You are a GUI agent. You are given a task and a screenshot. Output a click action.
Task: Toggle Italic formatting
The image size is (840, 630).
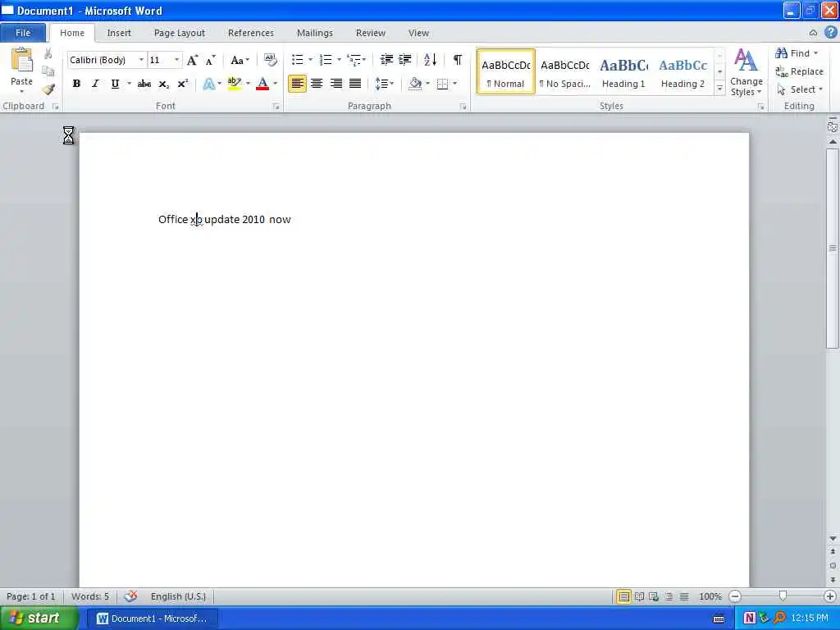click(x=95, y=84)
